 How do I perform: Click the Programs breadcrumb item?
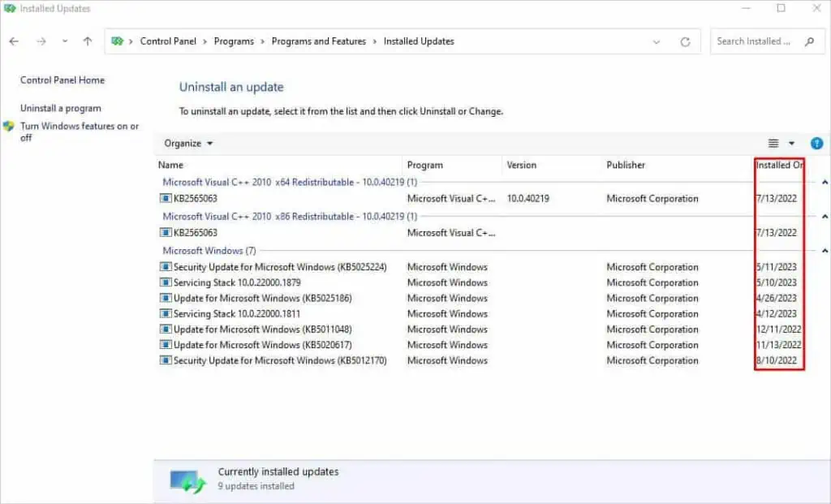click(x=234, y=41)
